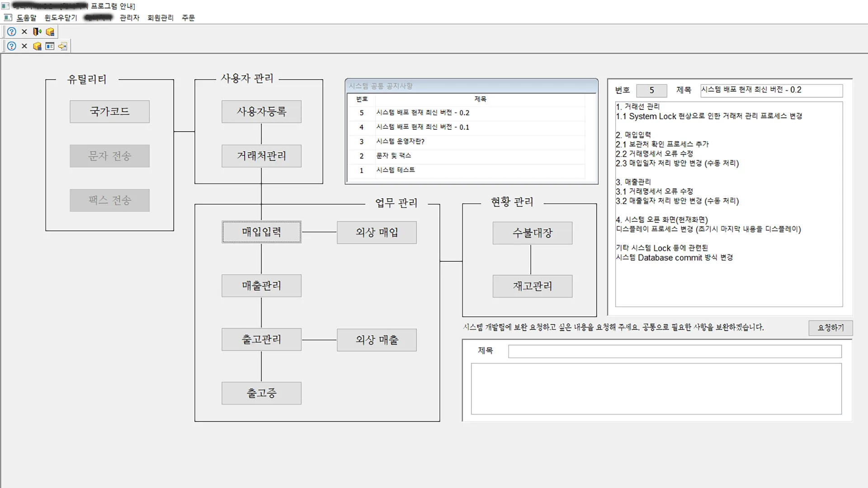Click the help icon on the second toolbar row
Image resolution: width=868 pixels, height=488 pixels.
click(x=11, y=46)
